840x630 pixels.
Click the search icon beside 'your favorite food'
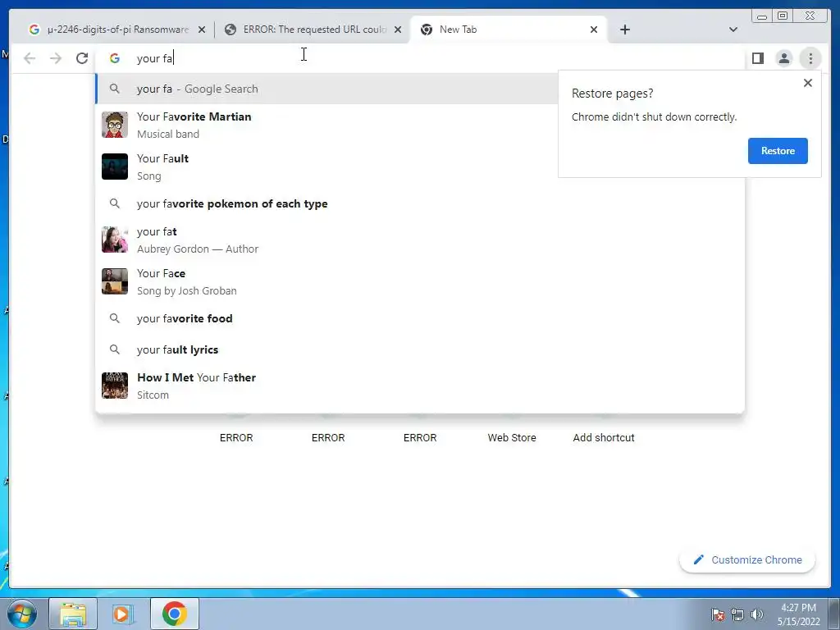pyautogui.click(x=115, y=318)
